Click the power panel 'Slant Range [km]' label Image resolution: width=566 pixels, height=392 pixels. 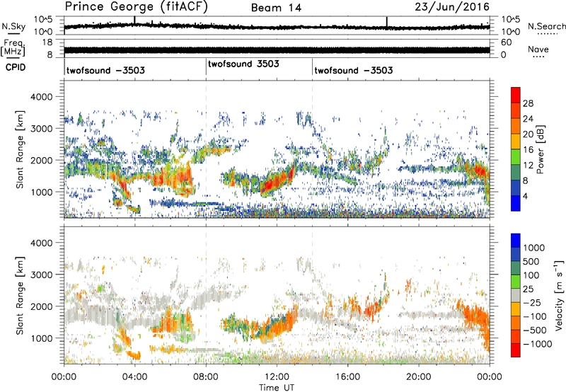click(x=20, y=149)
